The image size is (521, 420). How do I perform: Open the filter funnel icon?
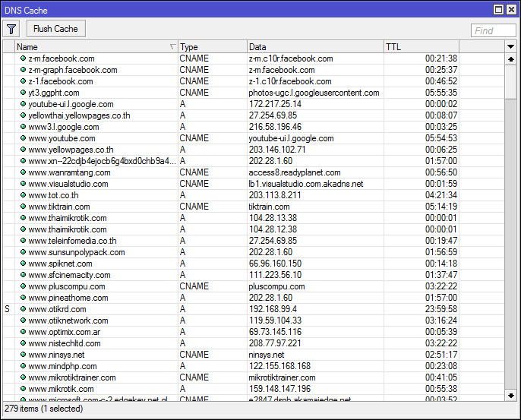coord(11,29)
